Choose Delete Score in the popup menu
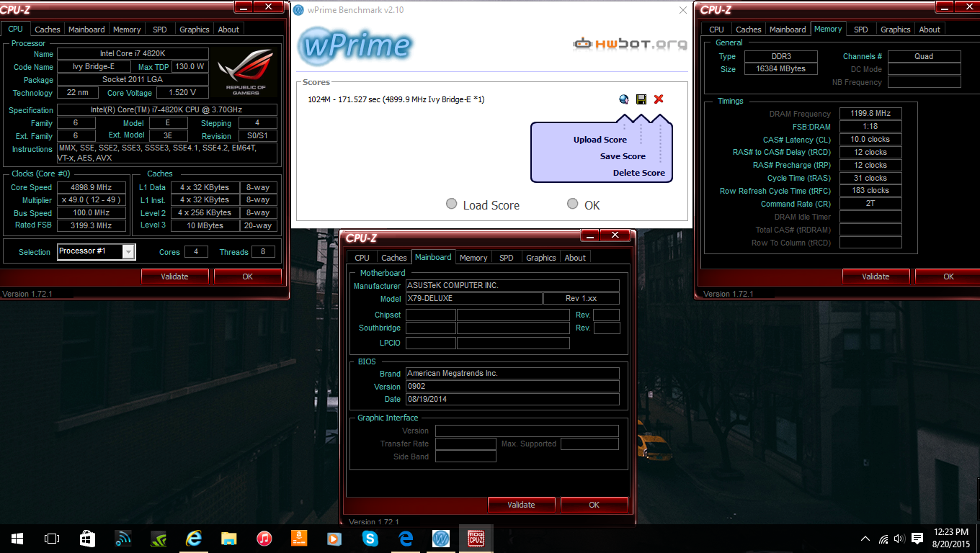The image size is (980, 553). [x=639, y=173]
